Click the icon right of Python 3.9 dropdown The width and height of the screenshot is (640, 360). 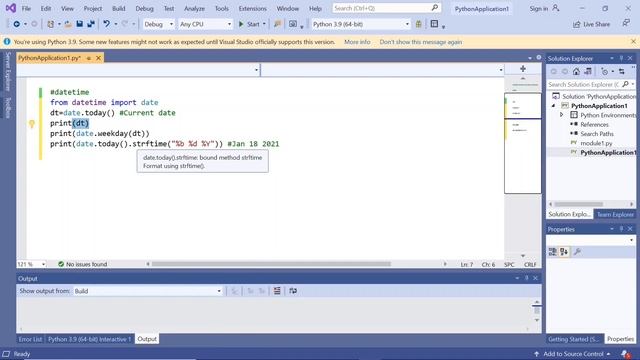click(418, 24)
